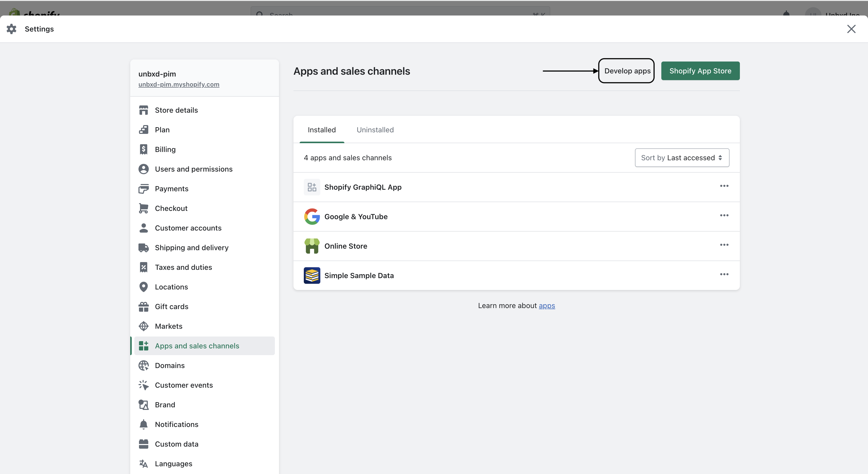Click the Google & YouTube logo icon
The width and height of the screenshot is (868, 474).
click(312, 216)
